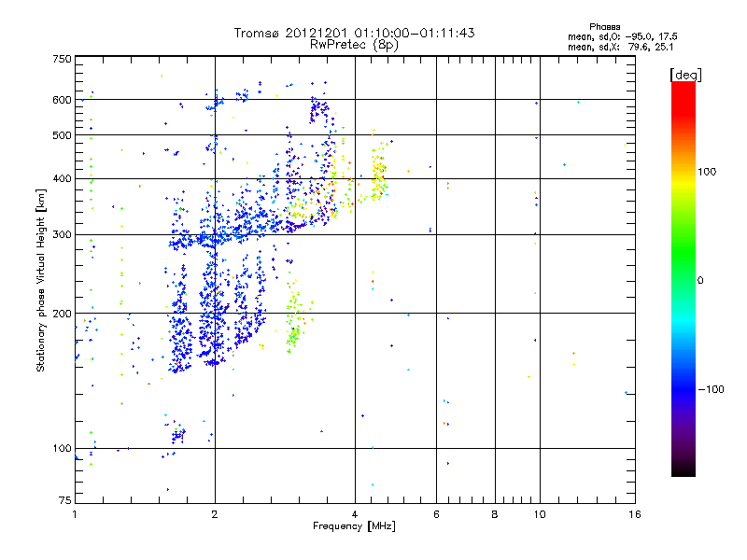This screenshot has height=560, width=747.
Task: Click the x-axis tick label '6'
Action: (x=436, y=514)
